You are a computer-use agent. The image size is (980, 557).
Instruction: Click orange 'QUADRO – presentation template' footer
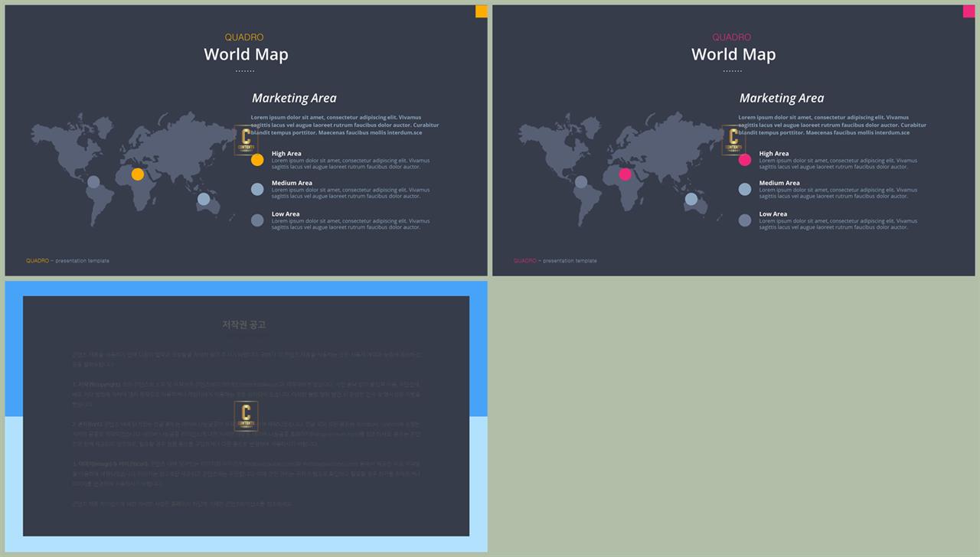click(x=67, y=261)
